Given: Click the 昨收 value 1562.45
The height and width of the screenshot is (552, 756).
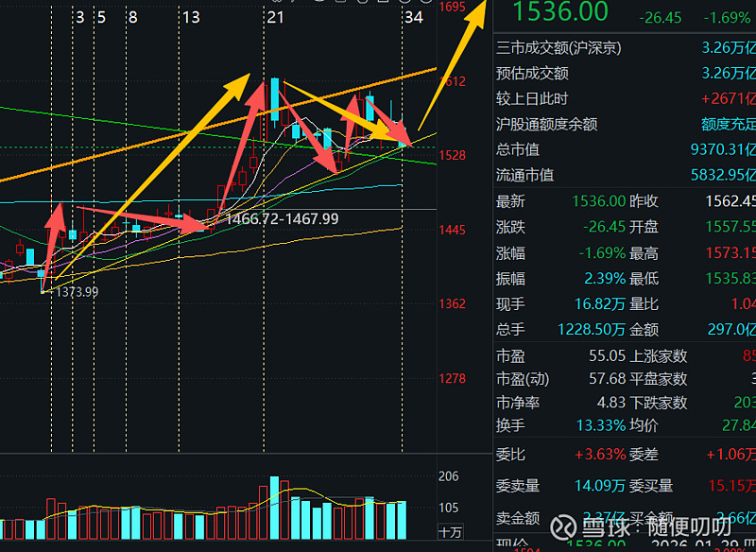Looking at the screenshot, I should [730, 201].
